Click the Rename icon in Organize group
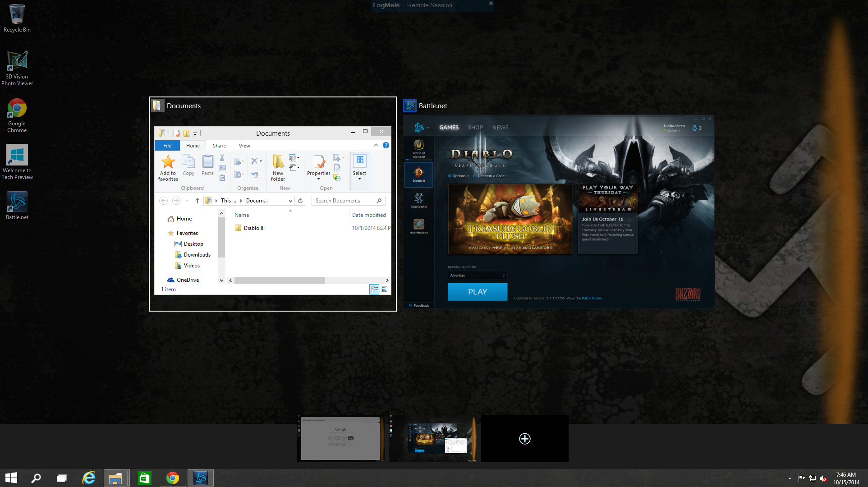This screenshot has height=487, width=868. (254, 175)
